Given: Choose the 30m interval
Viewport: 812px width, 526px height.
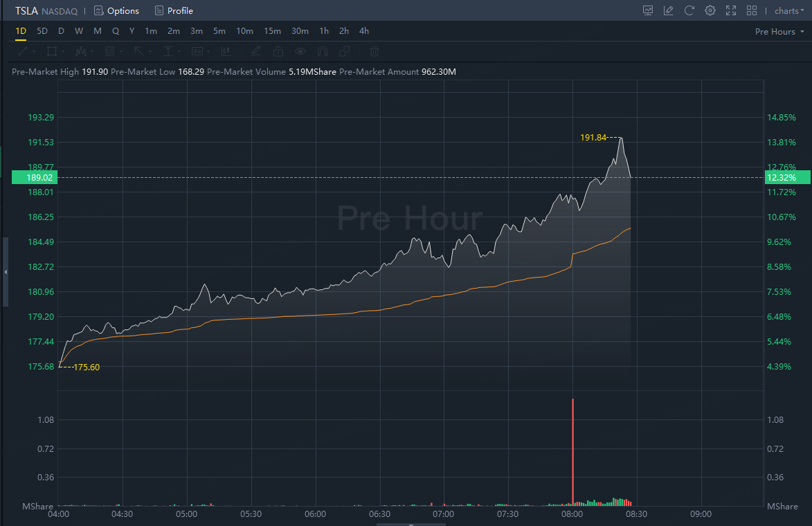Looking at the screenshot, I should coord(300,31).
